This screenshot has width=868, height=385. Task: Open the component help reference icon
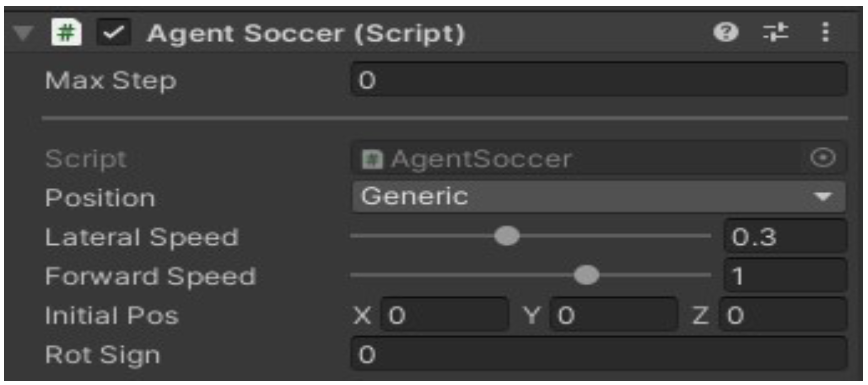pyautogui.click(x=725, y=32)
